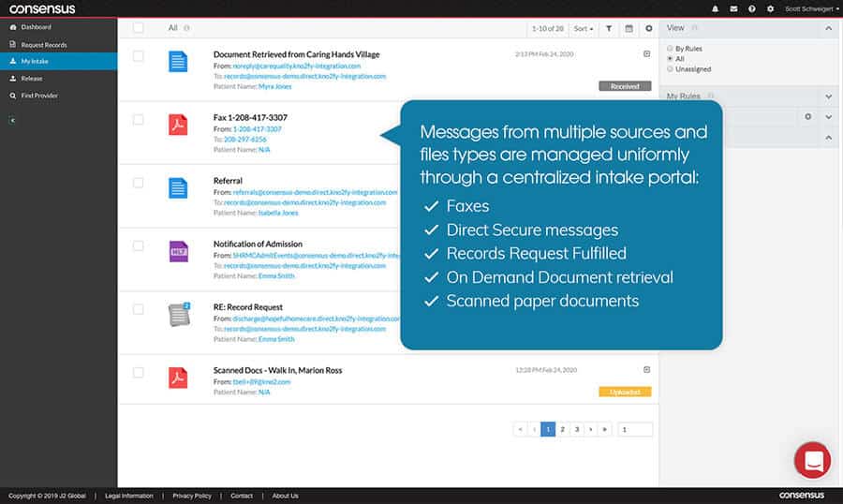The width and height of the screenshot is (843, 504).
Task: Click the HL7 icon for Notification of Admission
Action: click(x=178, y=251)
